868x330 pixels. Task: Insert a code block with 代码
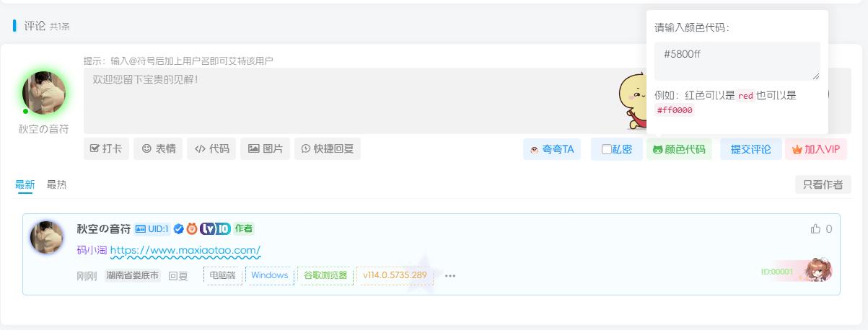212,149
